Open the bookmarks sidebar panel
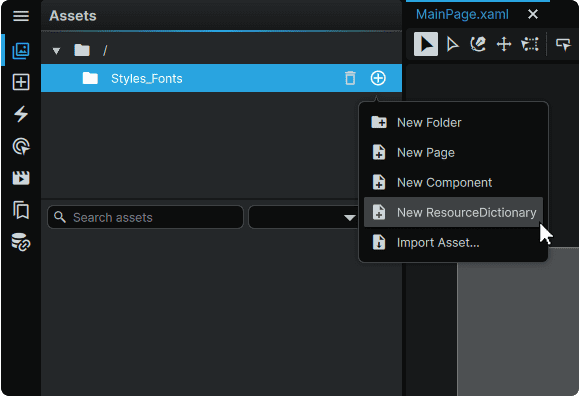Screen dimensions: 580x397 click(x=21, y=210)
